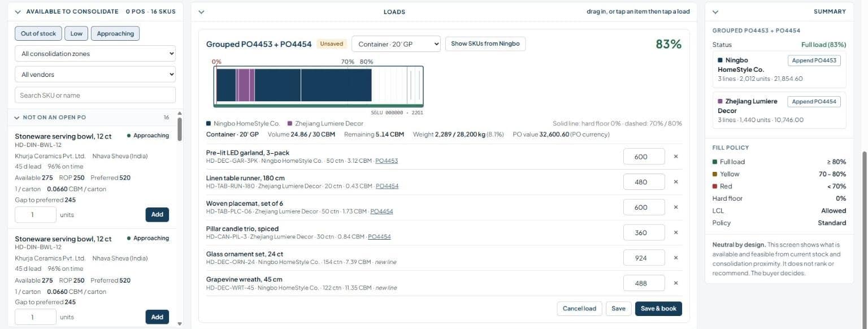Screen dimensions: 868x329
Task: Remove Pillar candle trio line with ×
Action: click(675, 232)
